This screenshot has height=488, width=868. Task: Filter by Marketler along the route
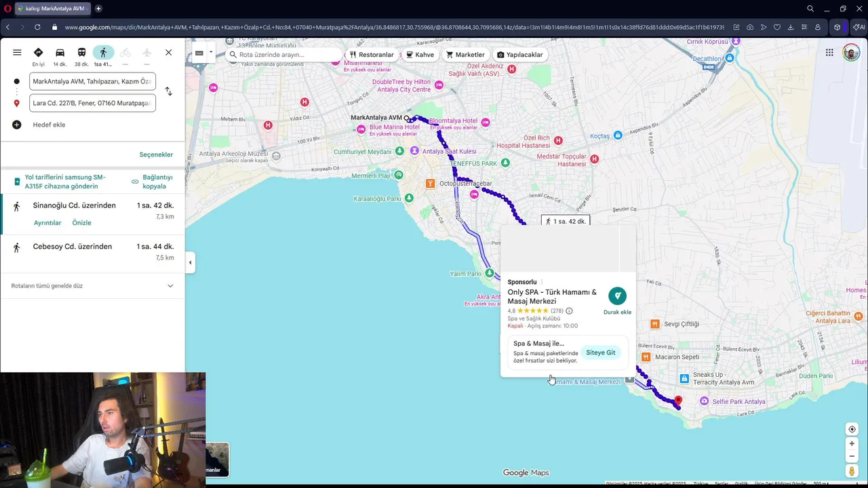click(465, 55)
